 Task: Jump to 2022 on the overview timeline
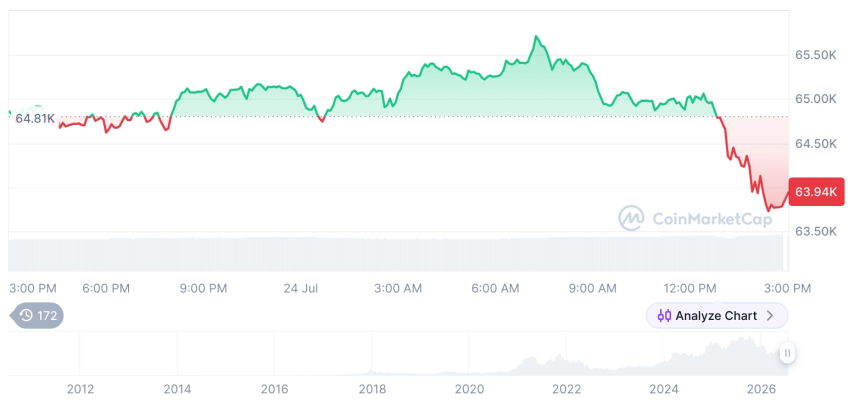[x=567, y=389]
